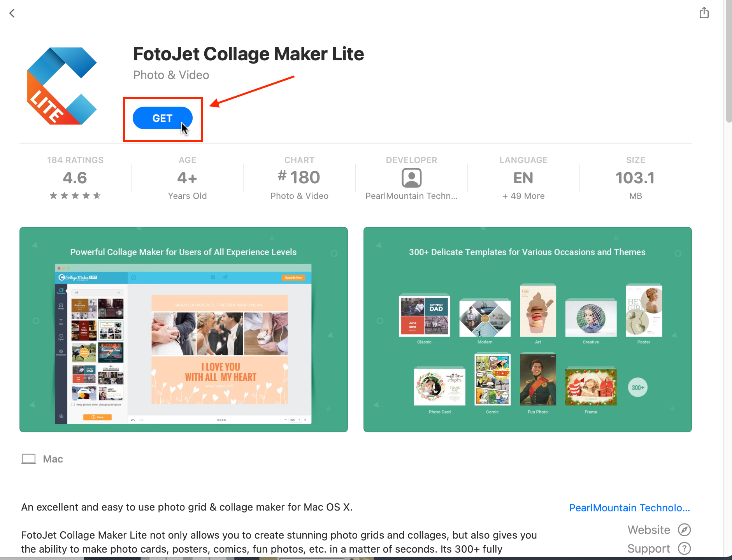Show the + 49 More languages
The width and height of the screenshot is (732, 560).
(x=523, y=196)
